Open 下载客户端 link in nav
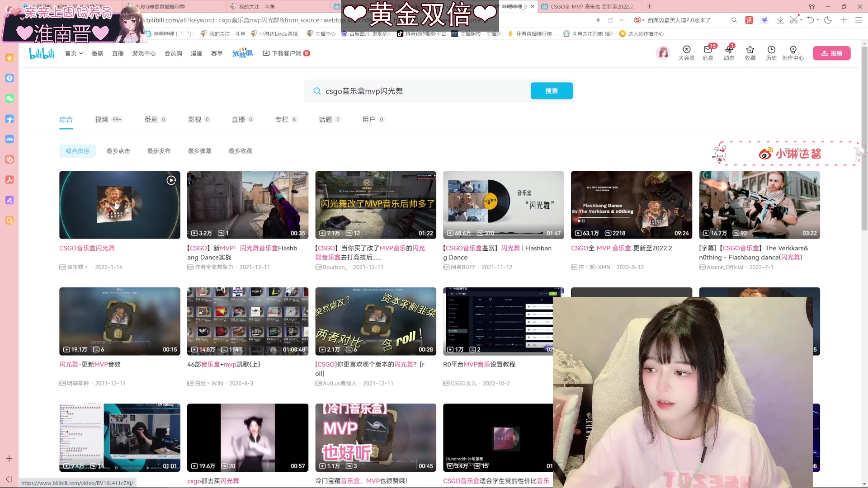This screenshot has width=868, height=488. point(286,53)
